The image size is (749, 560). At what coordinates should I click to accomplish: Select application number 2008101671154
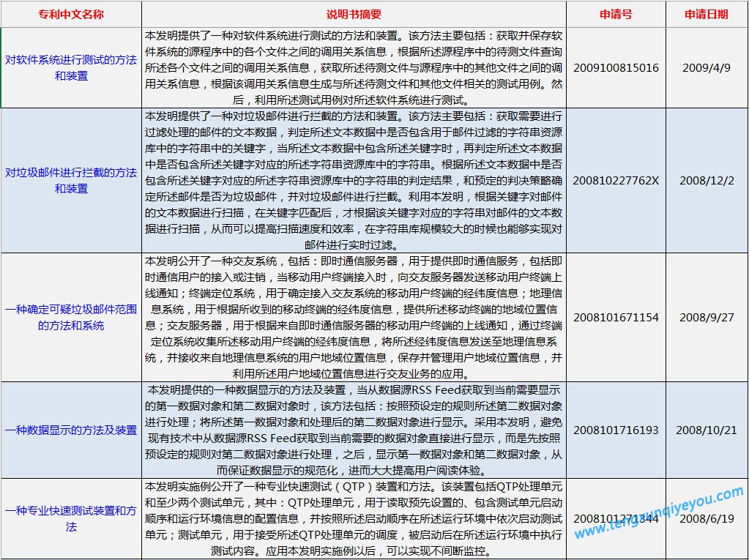point(616,318)
